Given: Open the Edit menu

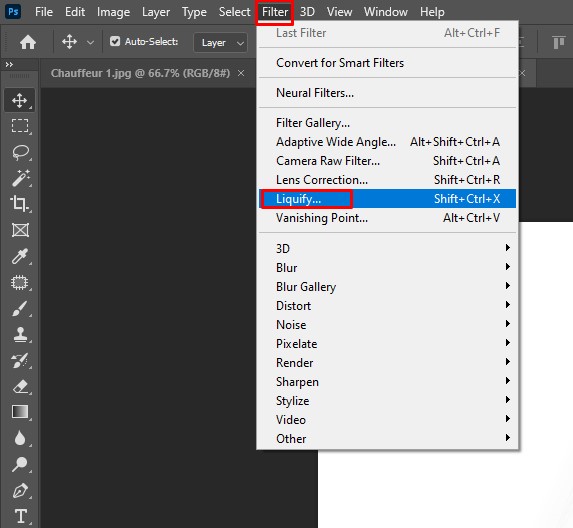Looking at the screenshot, I should pos(75,12).
